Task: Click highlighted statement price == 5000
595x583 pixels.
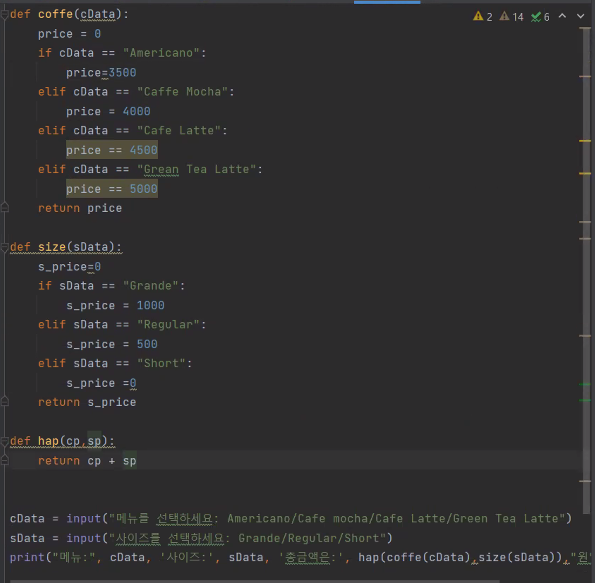Action: [112, 189]
